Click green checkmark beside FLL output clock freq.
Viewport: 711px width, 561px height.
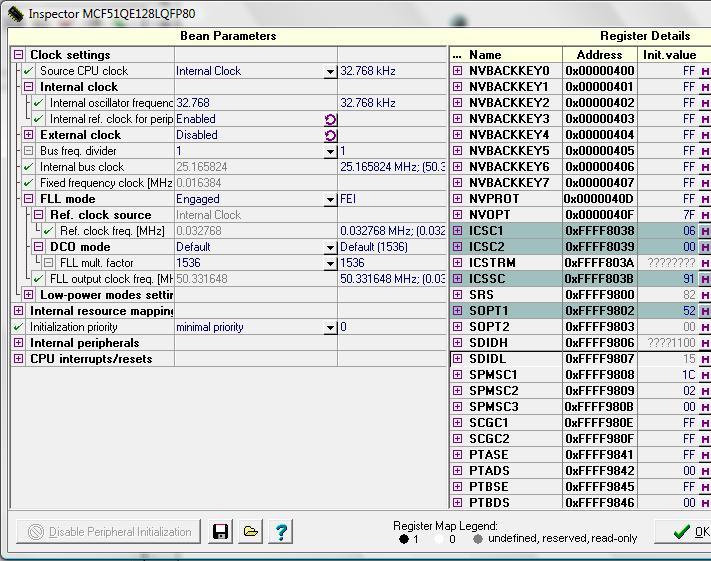pyautogui.click(x=39, y=279)
